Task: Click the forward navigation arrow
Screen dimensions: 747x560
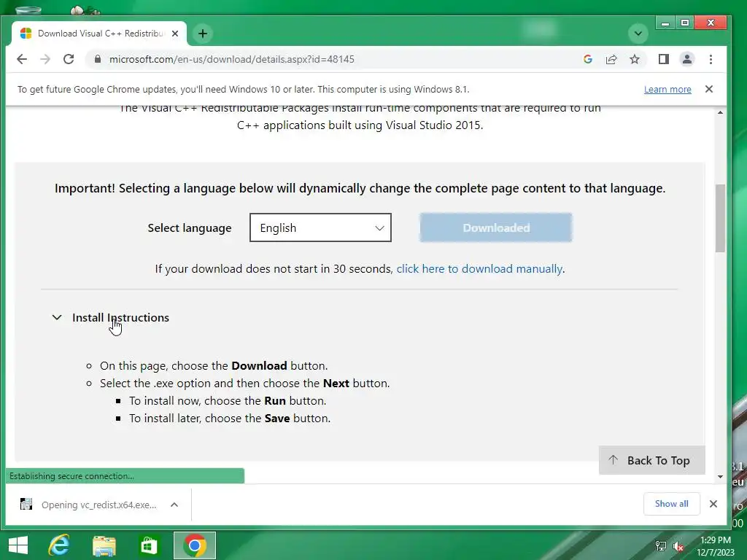Action: pyautogui.click(x=45, y=59)
